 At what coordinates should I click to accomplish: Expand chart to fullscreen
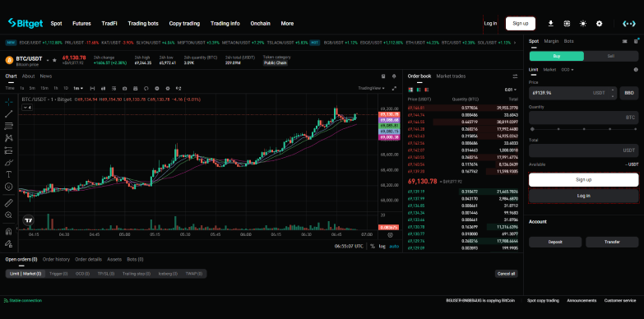394,88
